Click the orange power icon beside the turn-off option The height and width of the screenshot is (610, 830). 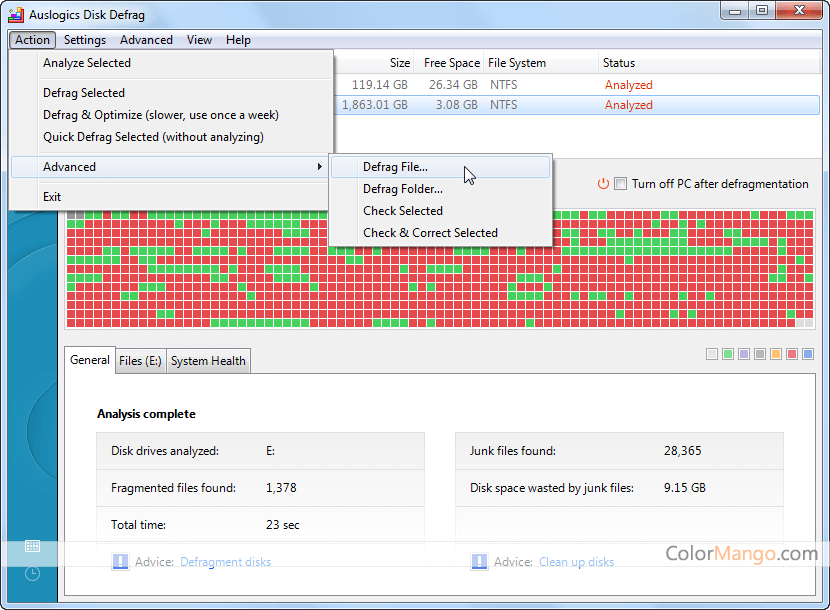pyautogui.click(x=603, y=184)
